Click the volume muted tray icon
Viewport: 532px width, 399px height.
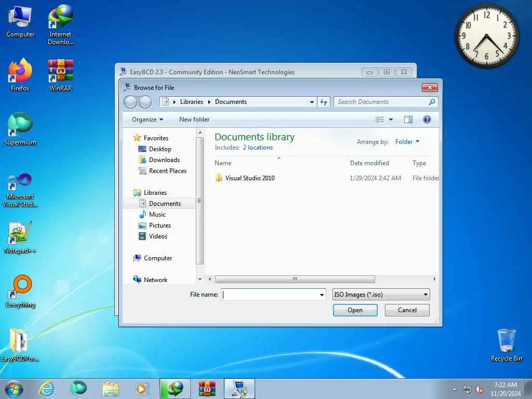(x=480, y=390)
